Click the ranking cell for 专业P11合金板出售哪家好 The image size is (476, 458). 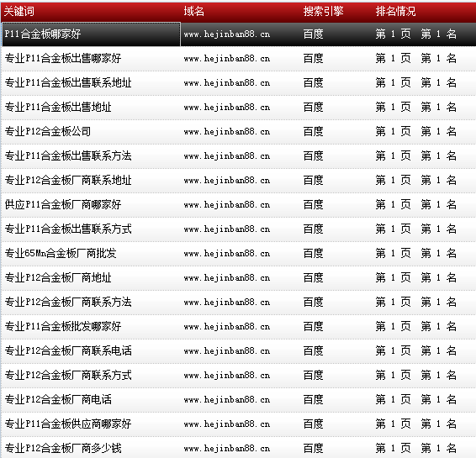(416, 58)
